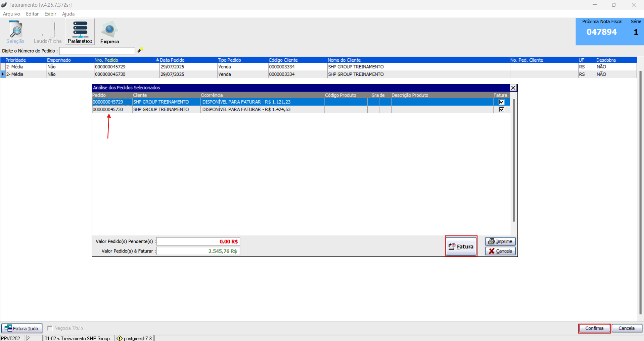Open the Seleção toolbar icon
Image resolution: width=644 pixels, height=341 pixels.
tap(15, 32)
